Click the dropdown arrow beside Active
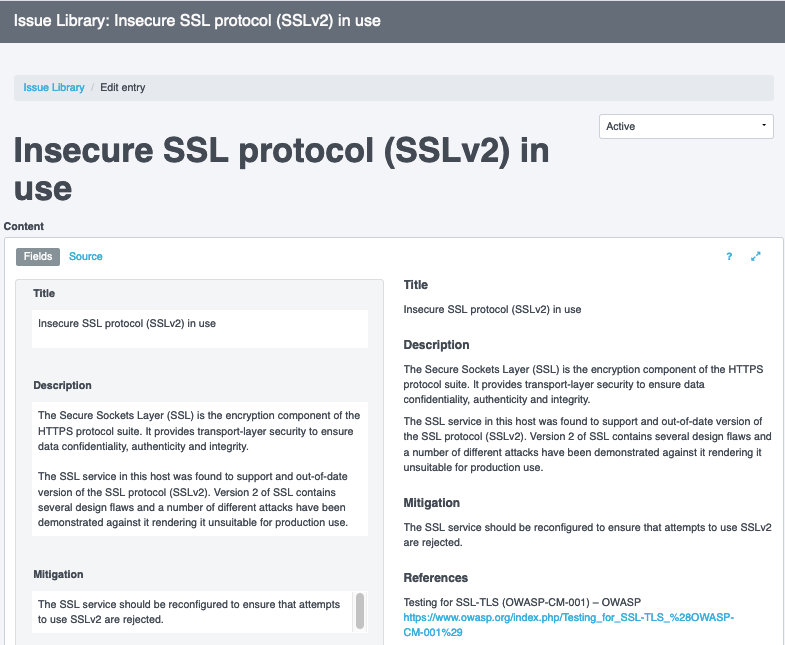The height and width of the screenshot is (645, 785). 763,125
